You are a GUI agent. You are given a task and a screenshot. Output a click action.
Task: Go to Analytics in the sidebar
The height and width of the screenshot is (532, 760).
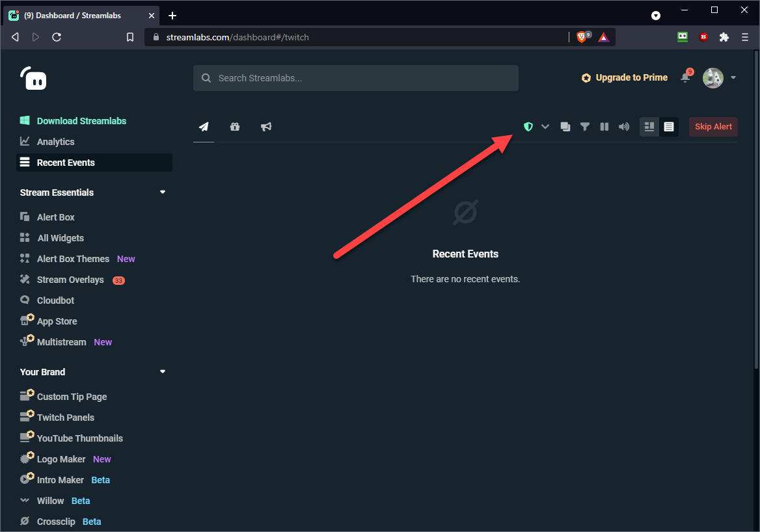55,142
